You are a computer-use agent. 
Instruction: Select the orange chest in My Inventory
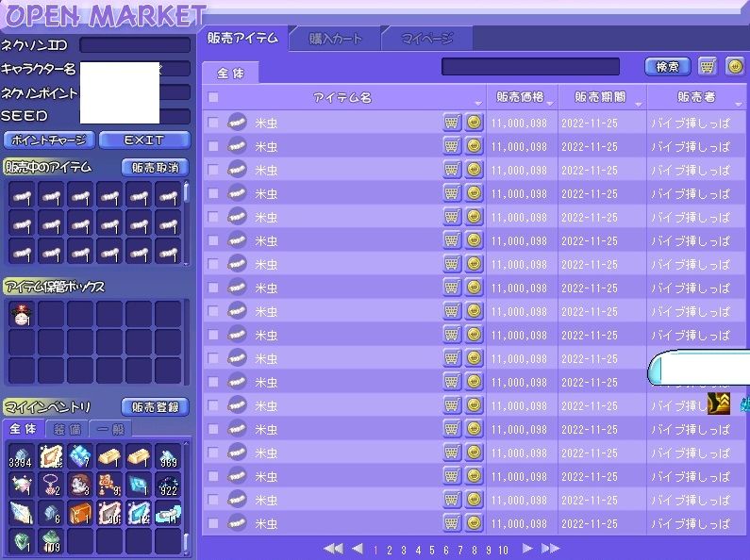(x=80, y=514)
